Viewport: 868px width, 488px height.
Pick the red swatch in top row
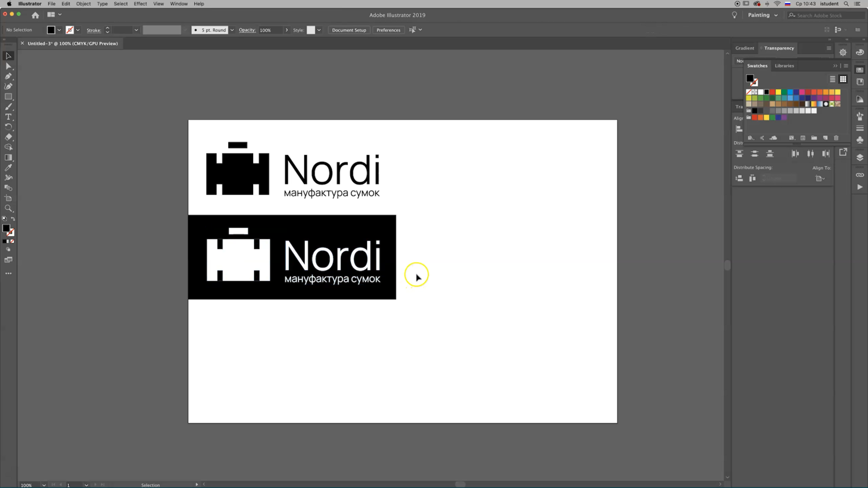tap(772, 92)
